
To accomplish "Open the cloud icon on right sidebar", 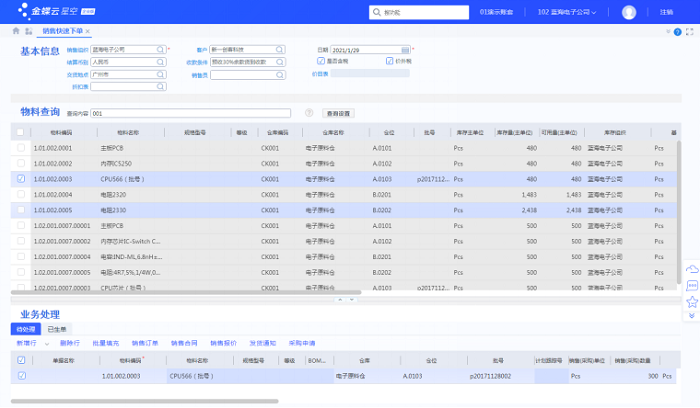I will [691, 270].
